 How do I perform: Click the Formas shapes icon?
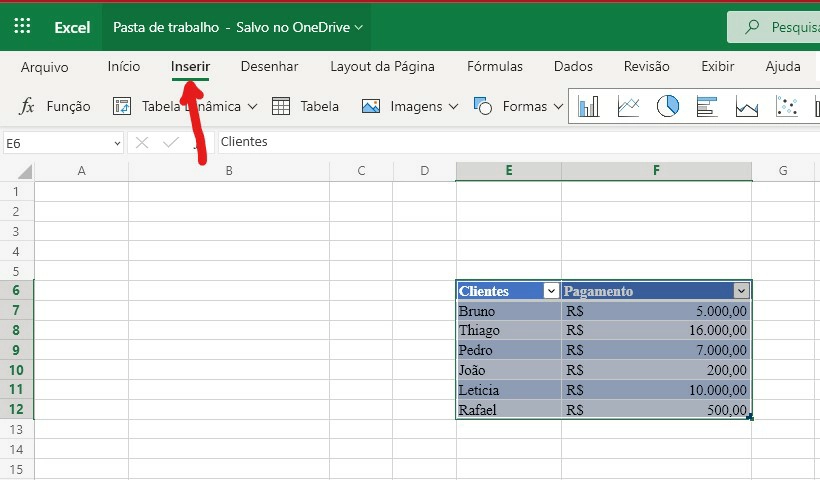click(x=482, y=106)
